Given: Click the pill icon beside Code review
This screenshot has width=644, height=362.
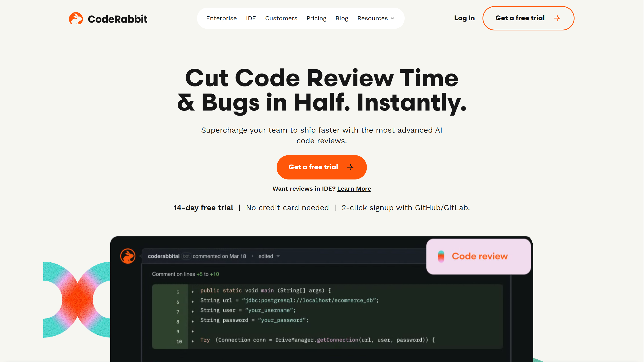Looking at the screenshot, I should [441, 256].
